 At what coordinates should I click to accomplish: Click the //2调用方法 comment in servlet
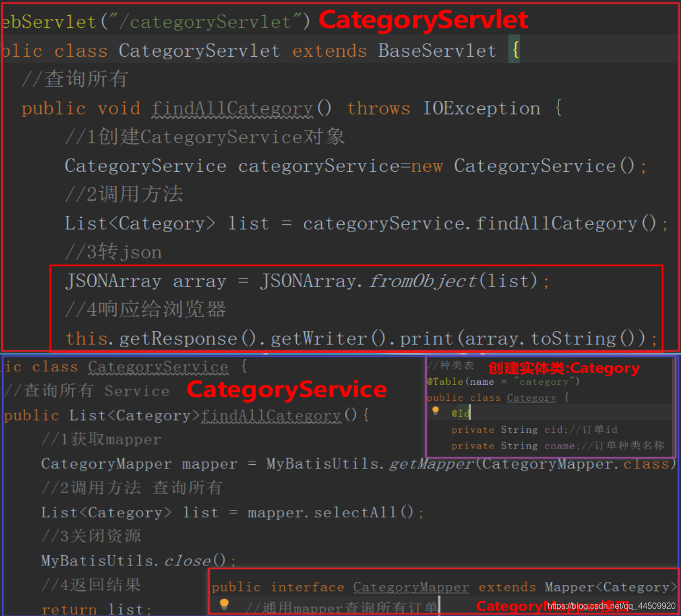124,194
